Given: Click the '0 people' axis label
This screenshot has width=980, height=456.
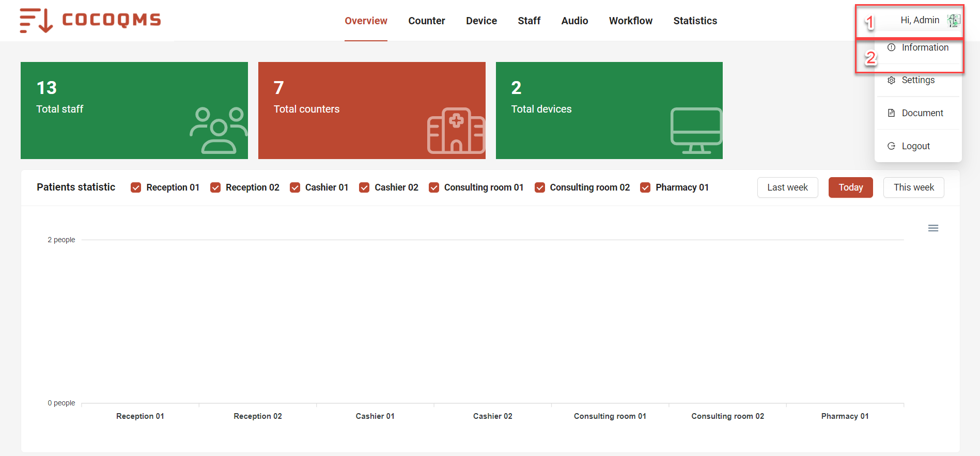Looking at the screenshot, I should [61, 403].
